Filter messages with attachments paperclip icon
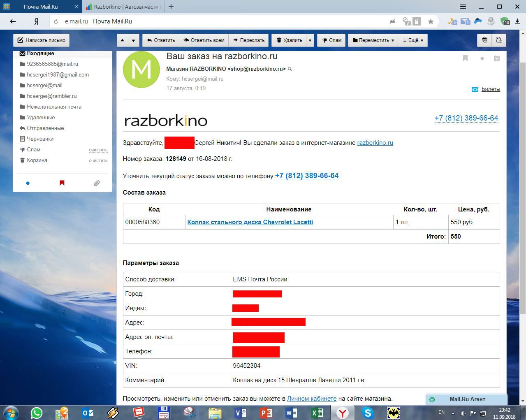The image size is (526, 420). point(97,183)
